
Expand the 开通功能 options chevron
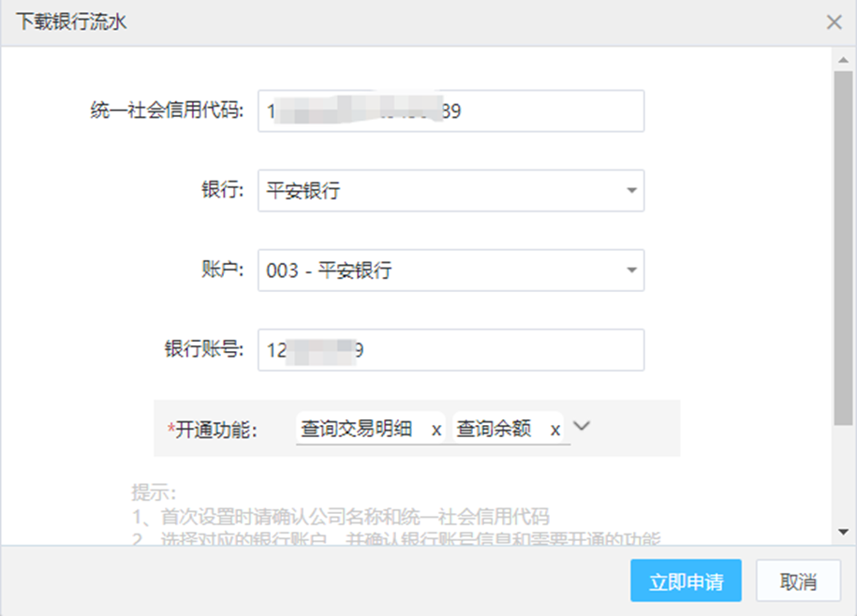point(582,426)
